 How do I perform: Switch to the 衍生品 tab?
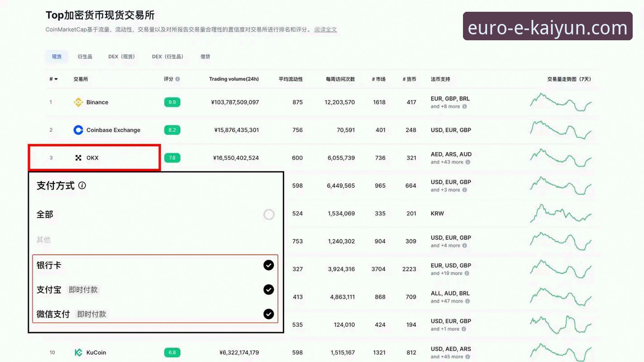[x=85, y=57]
